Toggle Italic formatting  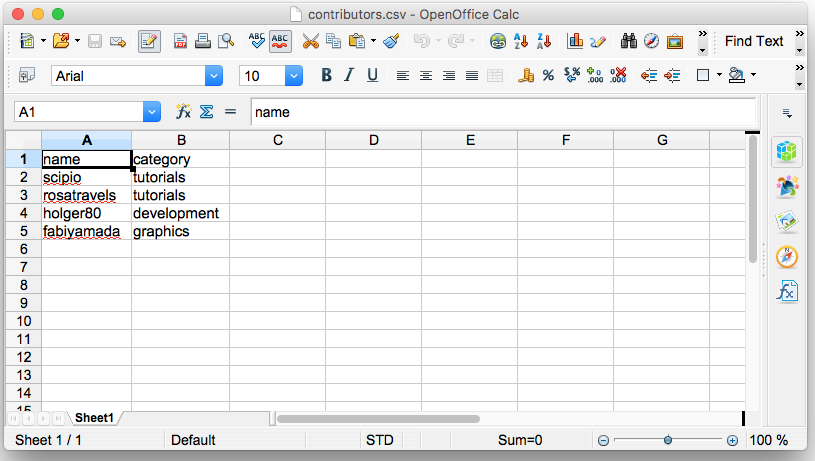[349, 75]
